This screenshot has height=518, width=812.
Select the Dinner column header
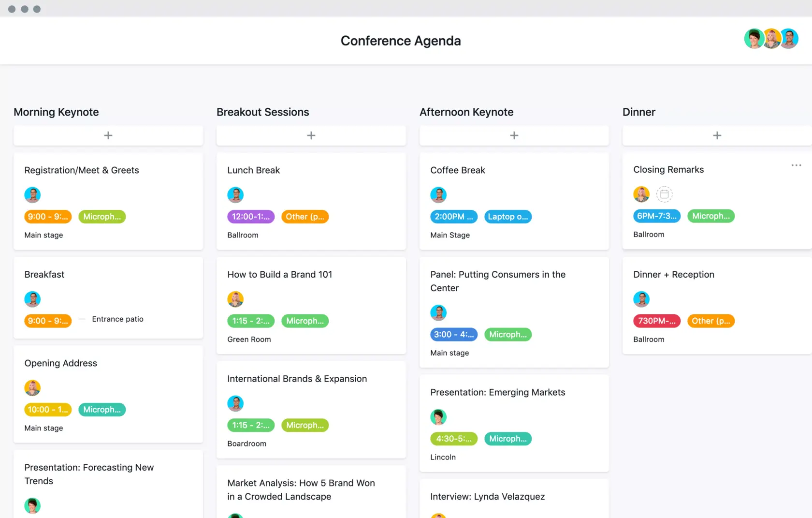[638, 112]
